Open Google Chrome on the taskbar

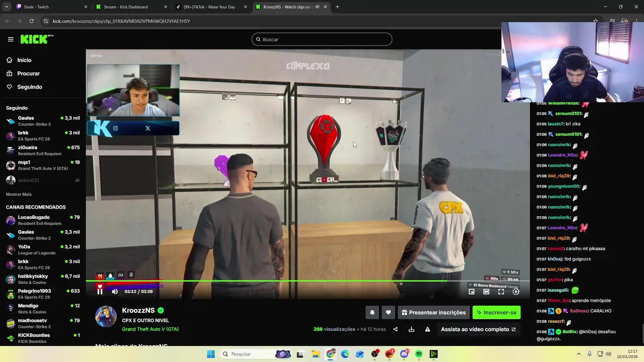(330, 354)
